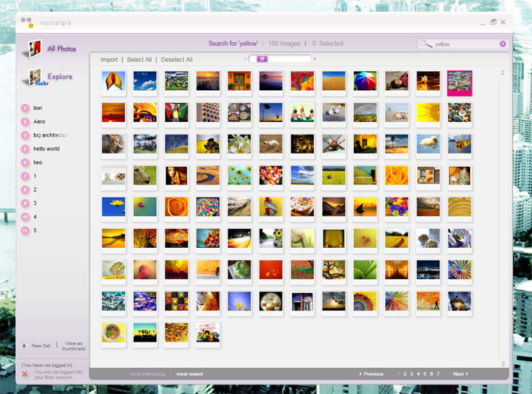
Task: Click the red X flickr login icon
Action: [x=25, y=374]
